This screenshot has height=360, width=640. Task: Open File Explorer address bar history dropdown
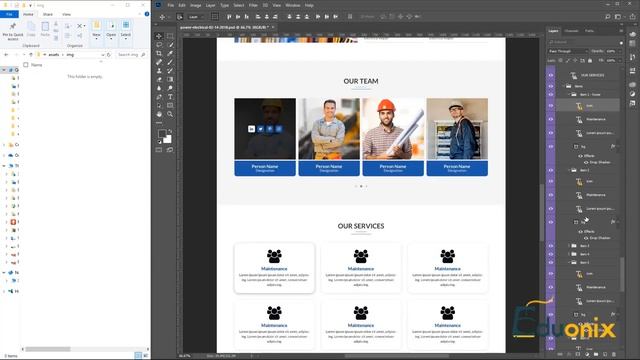click(x=103, y=55)
